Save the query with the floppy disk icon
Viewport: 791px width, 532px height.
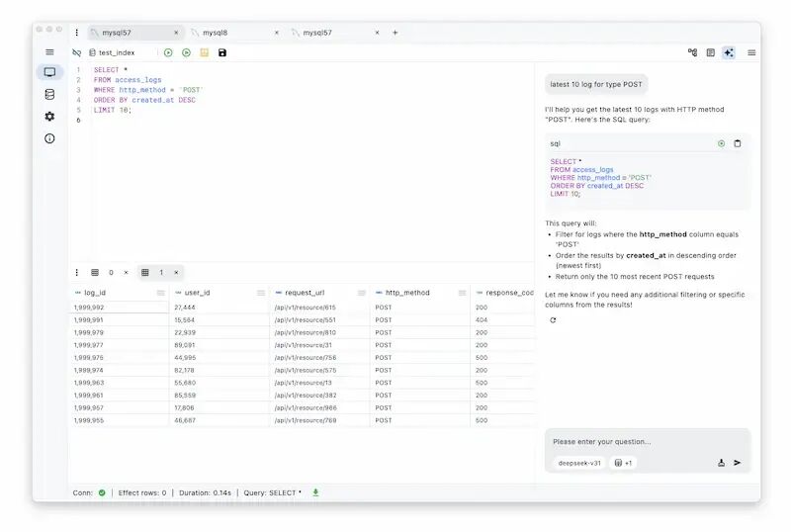(x=221, y=52)
